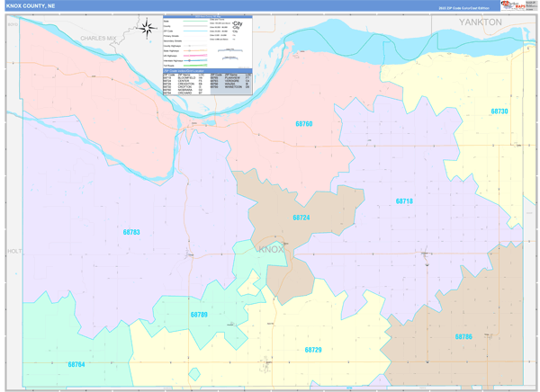Image resolution: width=540 pixels, height=392 pixels.
Task: Select ZIP code 68783 label
Action: click(131, 232)
